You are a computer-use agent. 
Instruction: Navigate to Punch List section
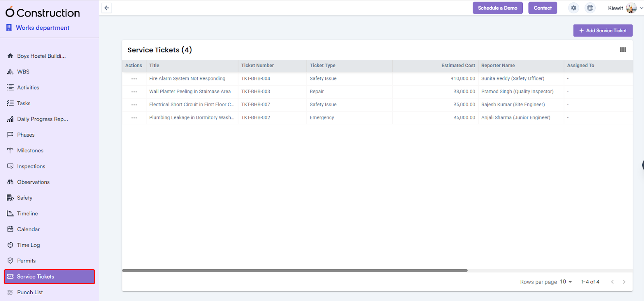(x=30, y=292)
